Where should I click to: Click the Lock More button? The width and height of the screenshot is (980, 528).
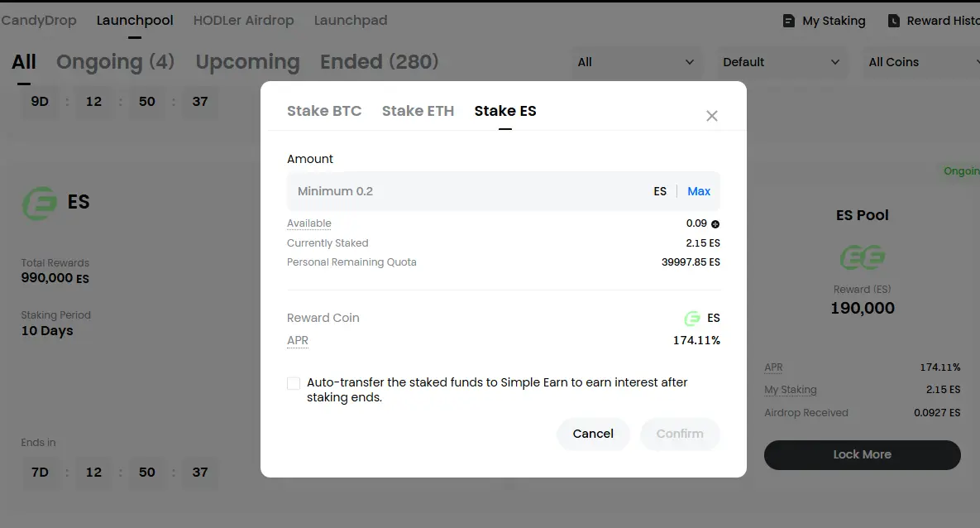coord(862,455)
